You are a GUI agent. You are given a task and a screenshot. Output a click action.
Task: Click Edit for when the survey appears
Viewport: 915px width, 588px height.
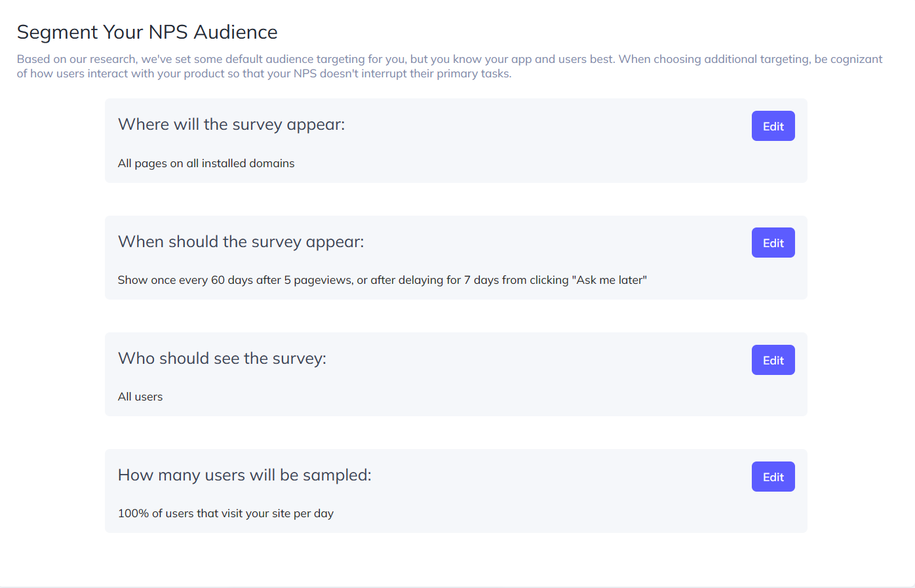tap(773, 242)
